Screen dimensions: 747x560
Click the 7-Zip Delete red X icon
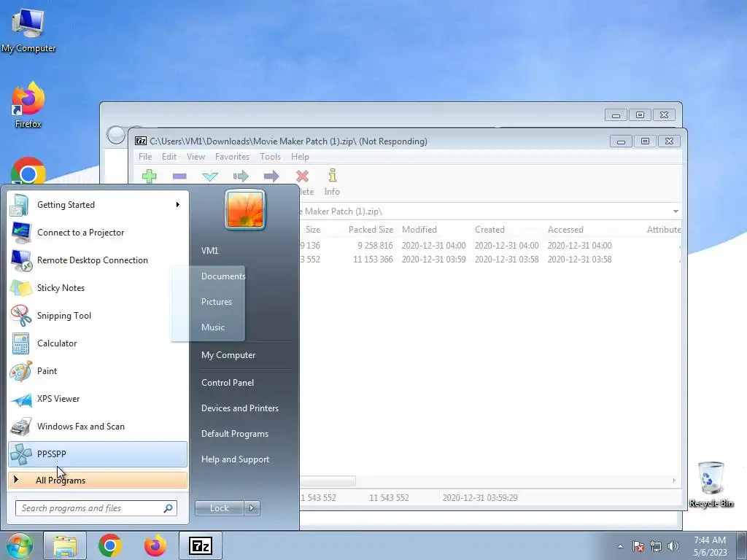pos(302,176)
